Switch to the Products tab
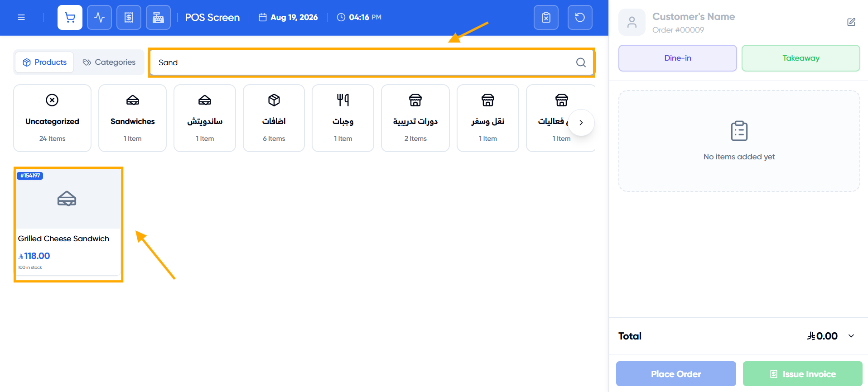Image resolution: width=868 pixels, height=392 pixels. tap(44, 62)
